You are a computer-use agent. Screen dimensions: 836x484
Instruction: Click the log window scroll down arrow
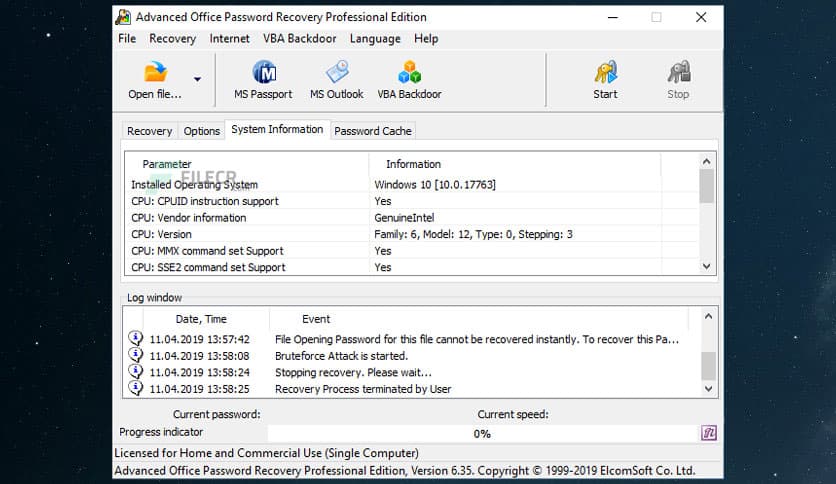(x=708, y=389)
